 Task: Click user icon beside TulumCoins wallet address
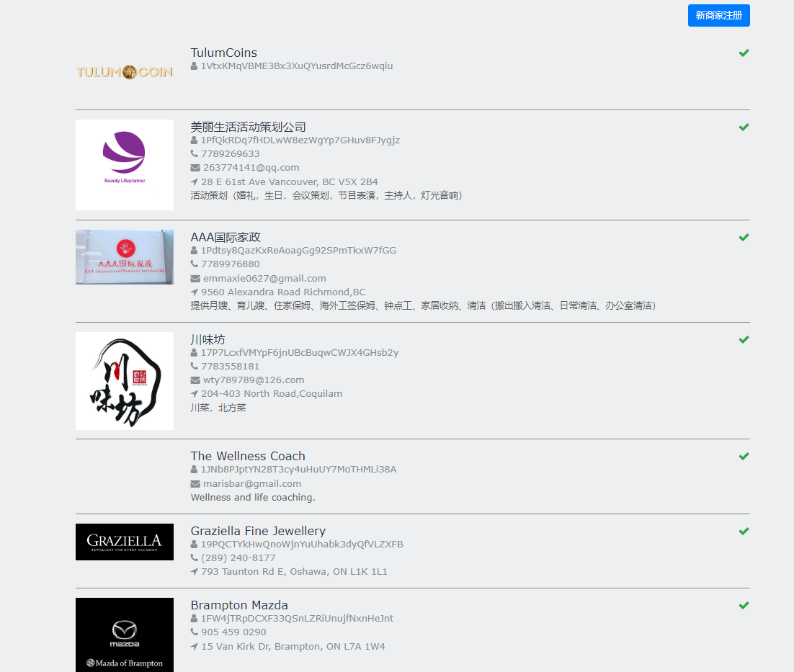click(x=194, y=66)
